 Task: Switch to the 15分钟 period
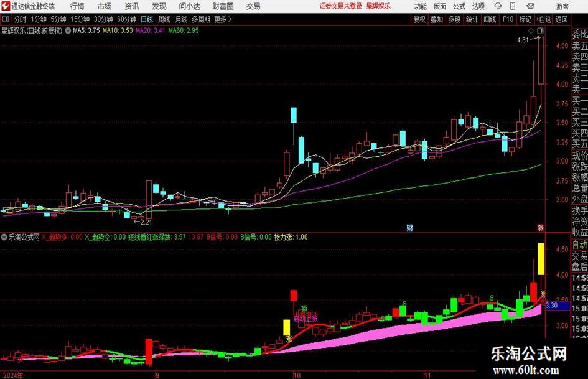pyautogui.click(x=80, y=19)
